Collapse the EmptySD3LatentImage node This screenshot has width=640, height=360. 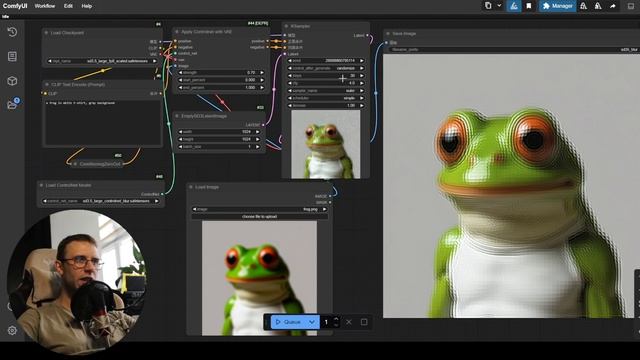click(x=177, y=116)
